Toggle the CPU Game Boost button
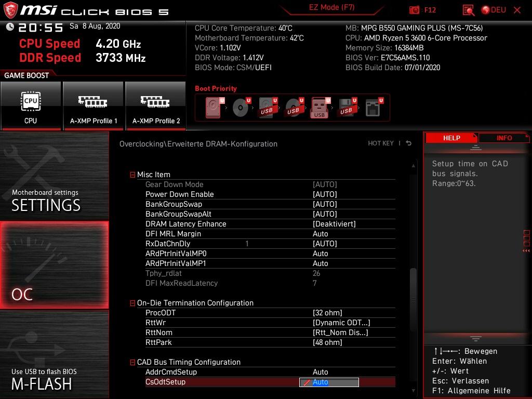The width and height of the screenshot is (532, 399). click(31, 105)
